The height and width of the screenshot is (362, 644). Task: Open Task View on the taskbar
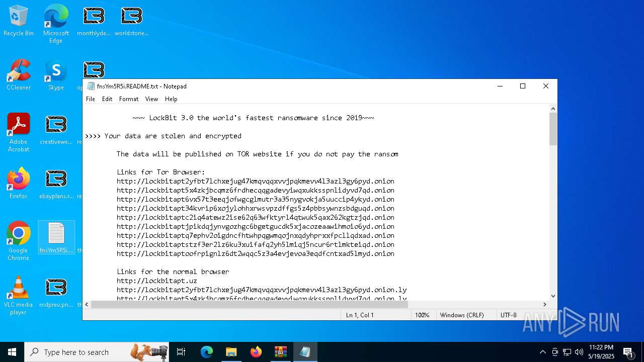[x=181, y=352]
